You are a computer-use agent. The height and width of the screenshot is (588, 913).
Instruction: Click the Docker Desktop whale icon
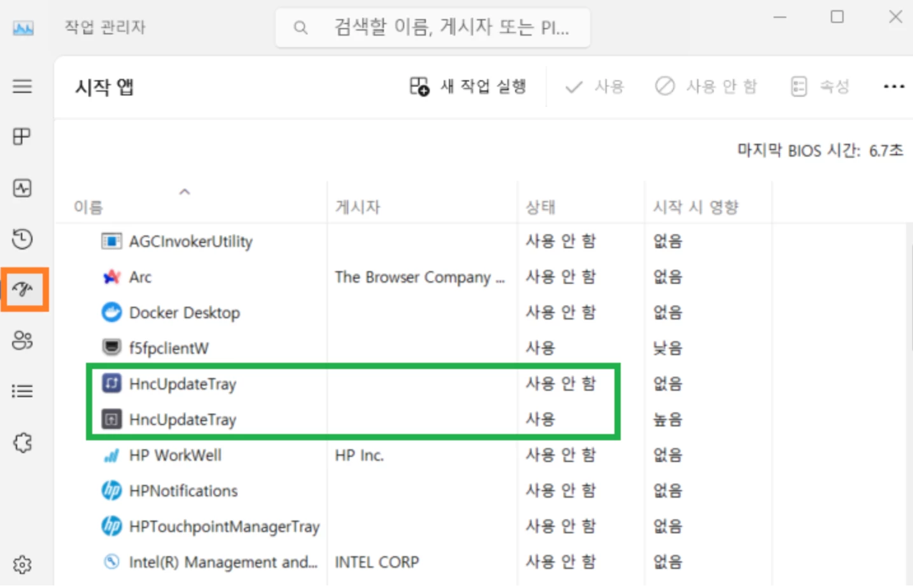tap(111, 312)
